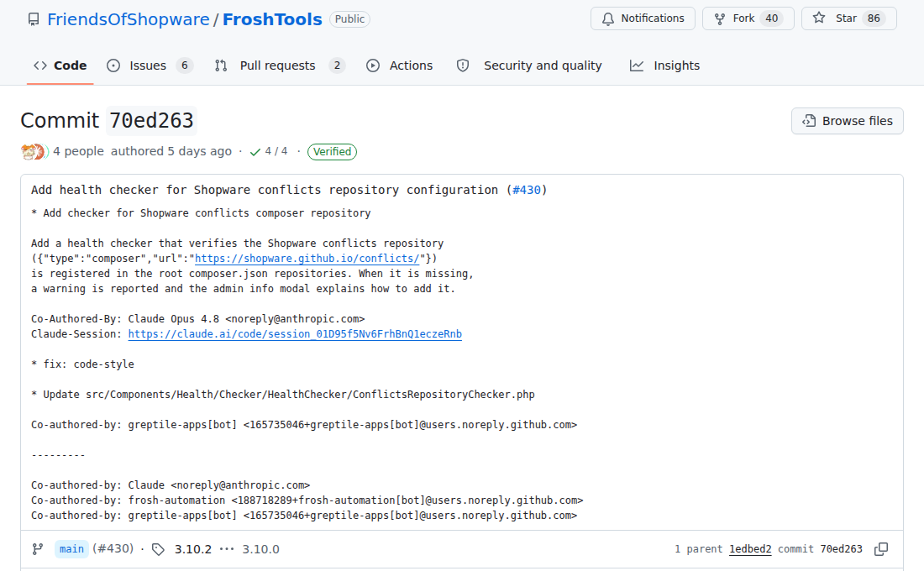Fork the repository with Fork button
Image resolution: width=924 pixels, height=571 pixels.
tap(748, 18)
